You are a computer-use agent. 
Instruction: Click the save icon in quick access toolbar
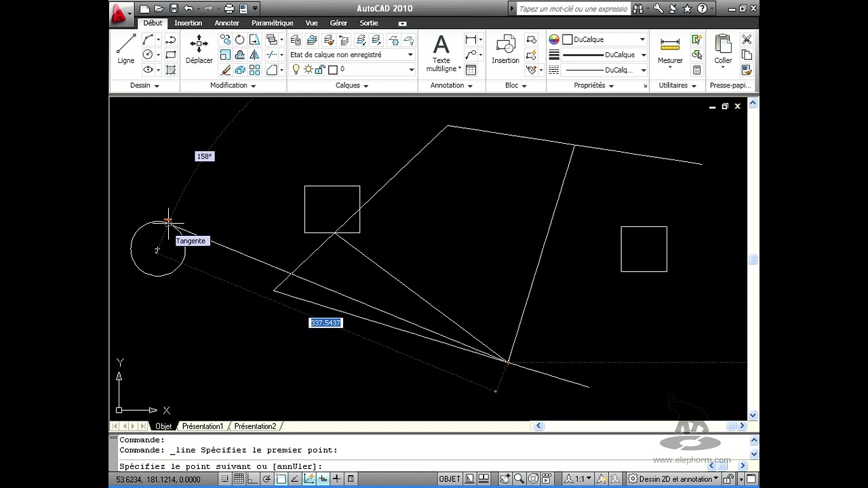click(174, 9)
